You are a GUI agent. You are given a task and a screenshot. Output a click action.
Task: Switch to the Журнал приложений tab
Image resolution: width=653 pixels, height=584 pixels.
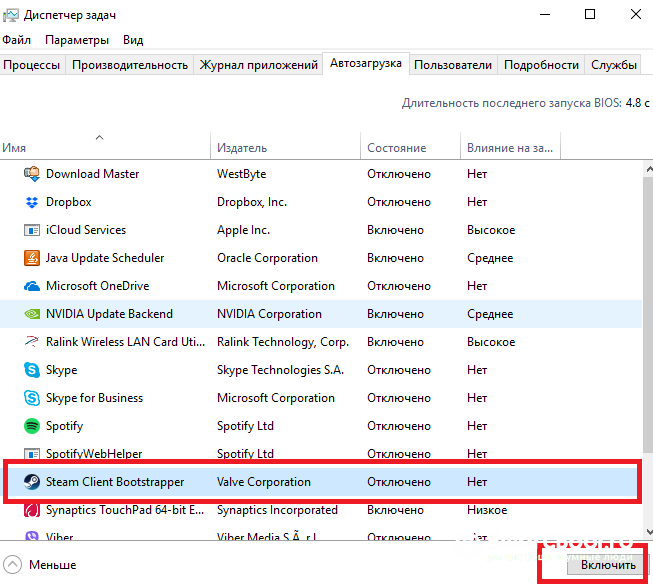259,65
